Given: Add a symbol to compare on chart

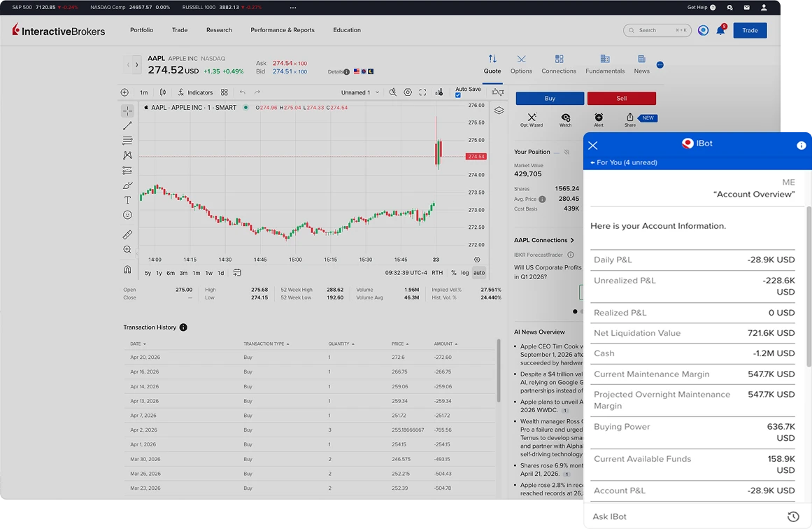Looking at the screenshot, I should tap(124, 92).
